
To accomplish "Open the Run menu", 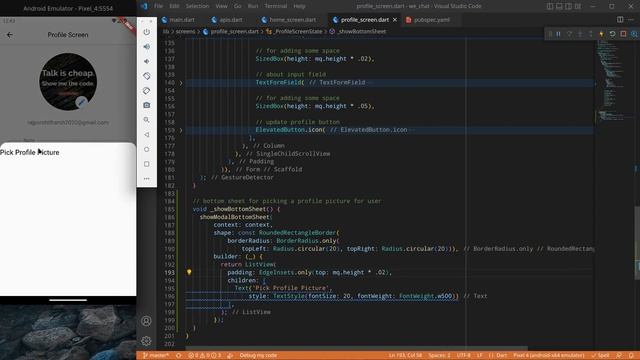I will pos(253,6).
